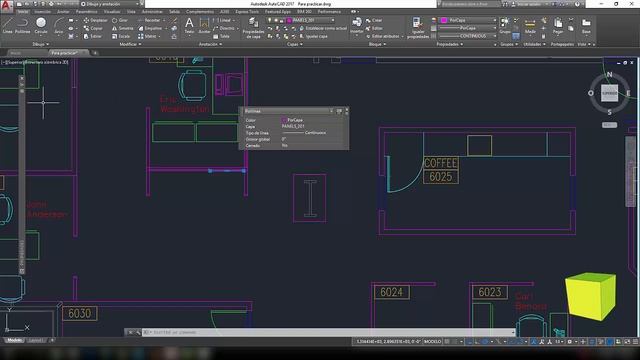The width and height of the screenshot is (640, 360).
Task: Open the Inicio ribbon tab
Action: (23, 11)
